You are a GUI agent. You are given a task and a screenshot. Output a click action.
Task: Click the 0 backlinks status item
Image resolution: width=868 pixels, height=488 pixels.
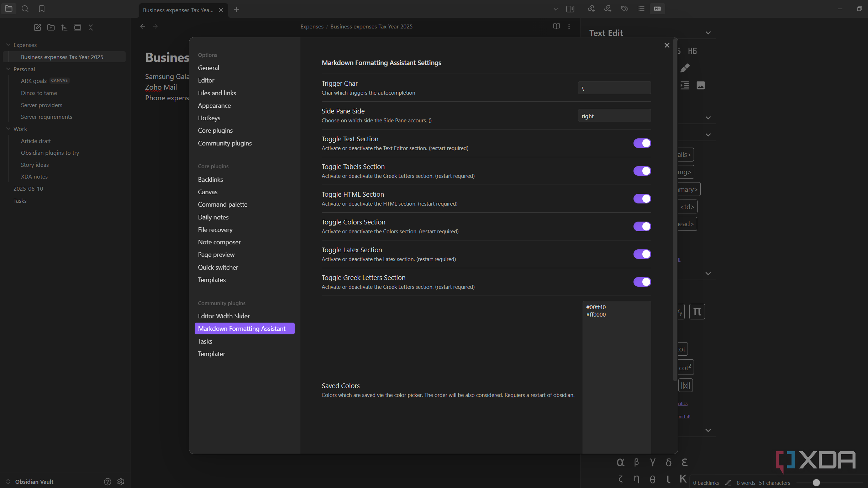(706, 483)
